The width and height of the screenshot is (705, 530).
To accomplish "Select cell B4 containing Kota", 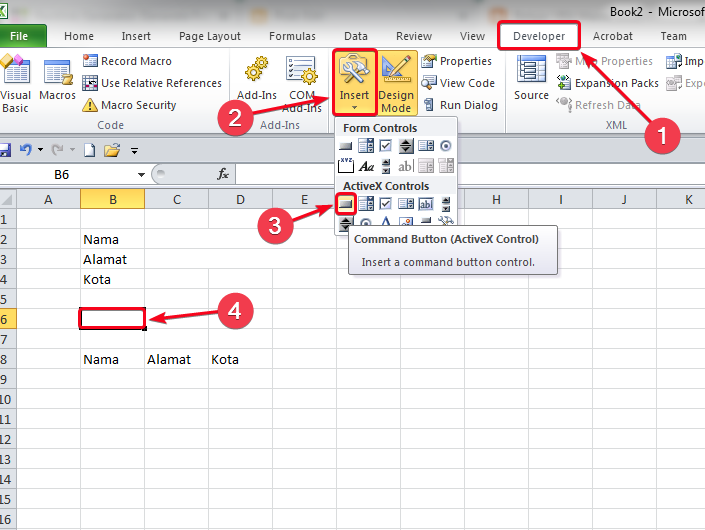I will pyautogui.click(x=113, y=279).
